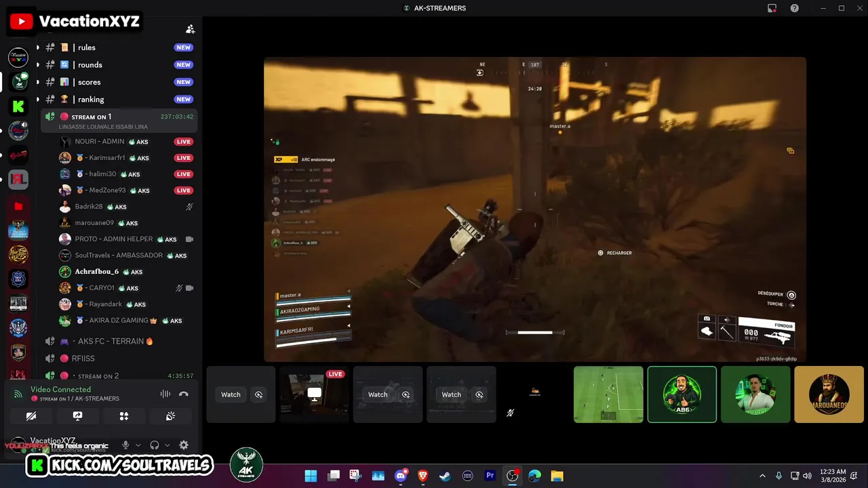
Task: Click LIVE badge next to halimi30
Action: [x=184, y=174]
